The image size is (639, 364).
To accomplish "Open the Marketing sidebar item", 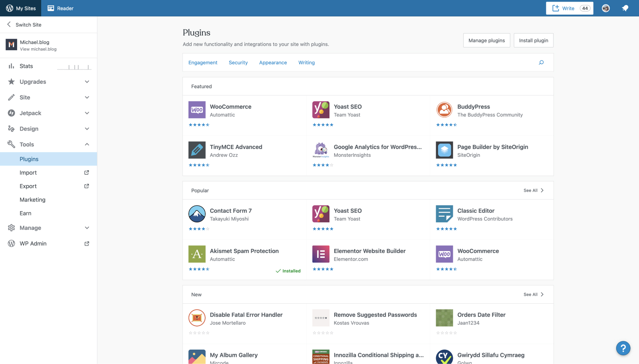I will pos(48,200).
